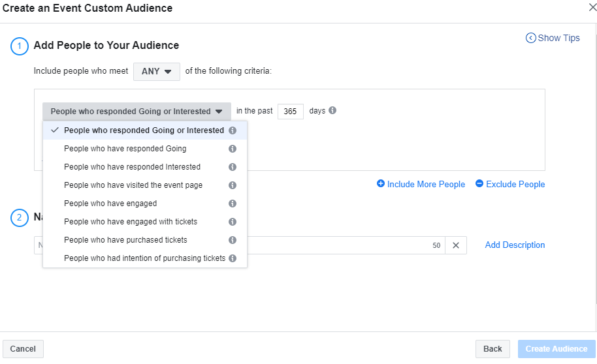597x364 pixels.
Task: Click info icon next to 'People who have engaged'
Action: pos(233,204)
